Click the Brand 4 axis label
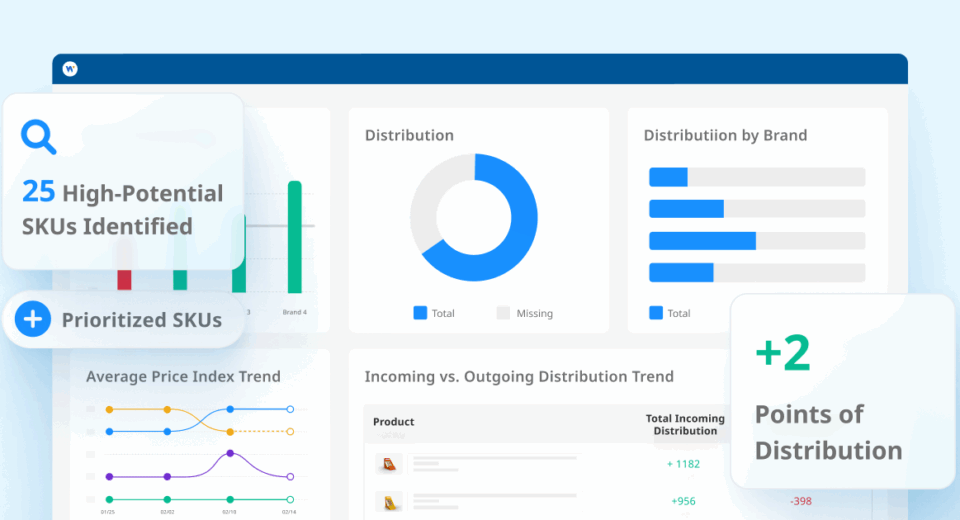960x520 pixels. pyautogui.click(x=294, y=312)
